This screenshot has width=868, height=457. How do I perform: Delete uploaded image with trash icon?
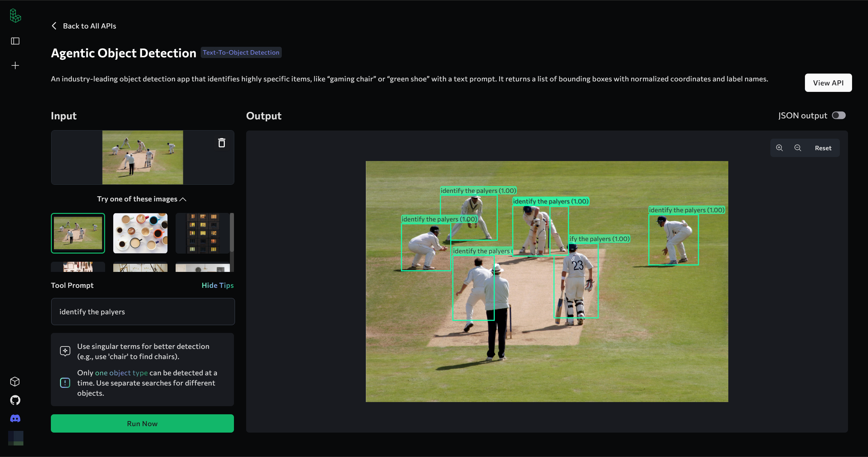point(221,143)
